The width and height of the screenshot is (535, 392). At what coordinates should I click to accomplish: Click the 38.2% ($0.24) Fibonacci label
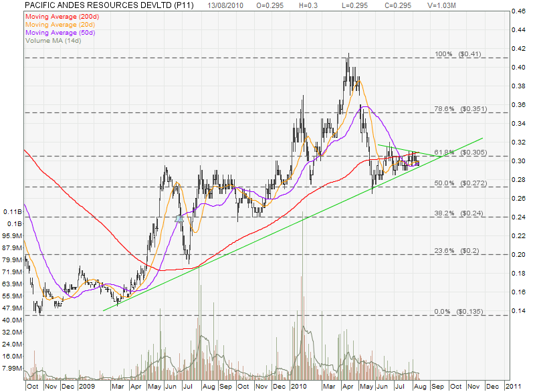[x=459, y=213]
